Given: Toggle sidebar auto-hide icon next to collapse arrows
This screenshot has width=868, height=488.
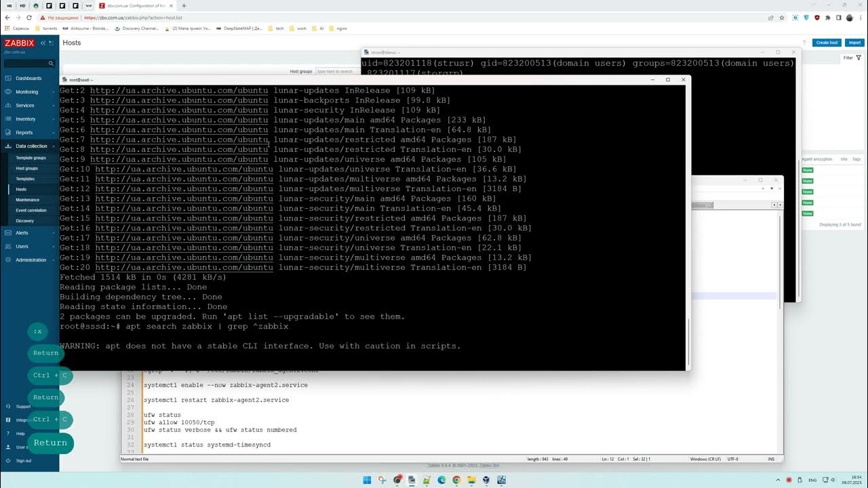Looking at the screenshot, I should (x=52, y=43).
